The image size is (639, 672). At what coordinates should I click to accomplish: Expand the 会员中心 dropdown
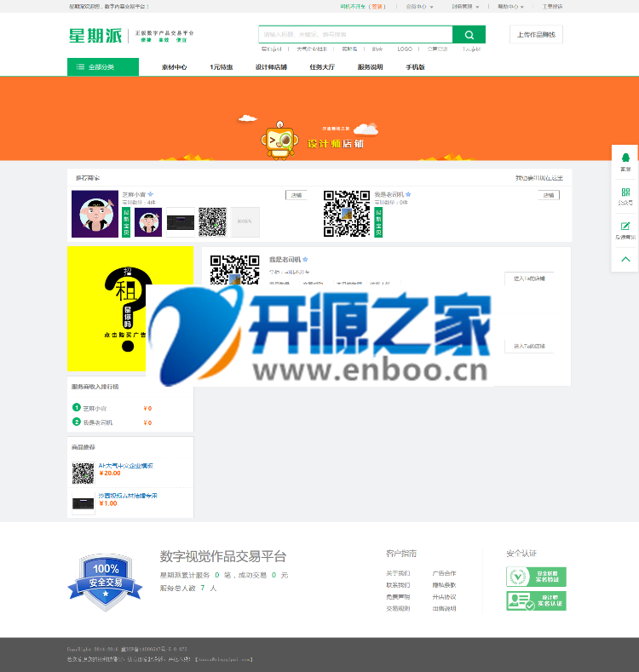click(x=419, y=7)
